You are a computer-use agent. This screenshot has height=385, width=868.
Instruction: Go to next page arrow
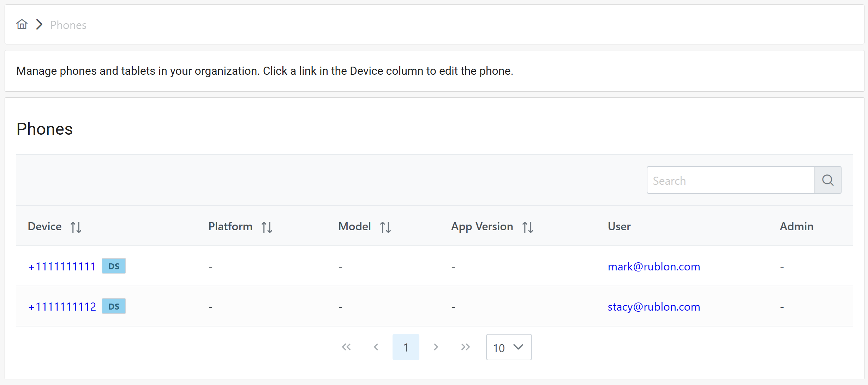pos(436,347)
